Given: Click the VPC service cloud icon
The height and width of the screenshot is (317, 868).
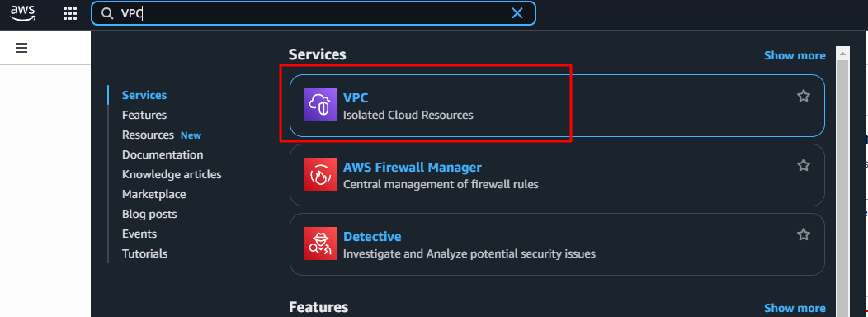Looking at the screenshot, I should point(320,105).
